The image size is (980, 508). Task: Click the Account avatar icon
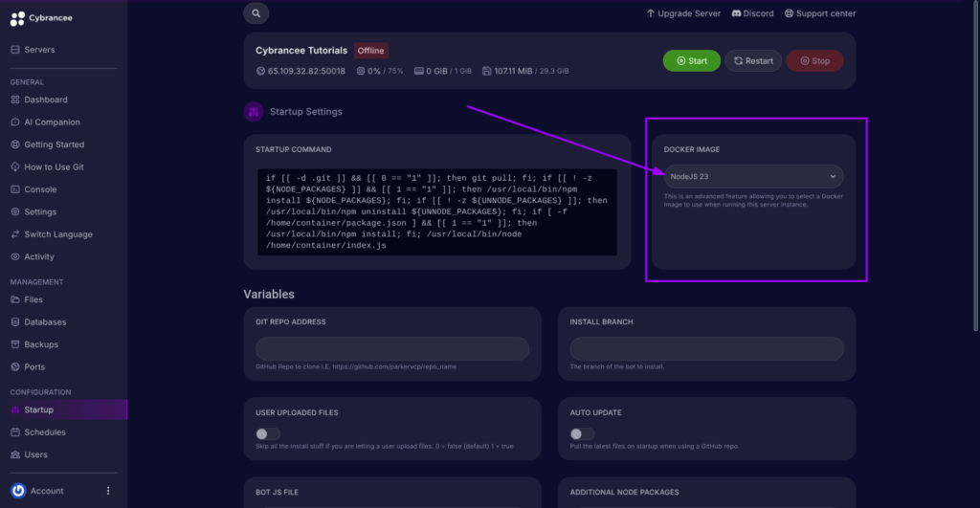(18, 491)
